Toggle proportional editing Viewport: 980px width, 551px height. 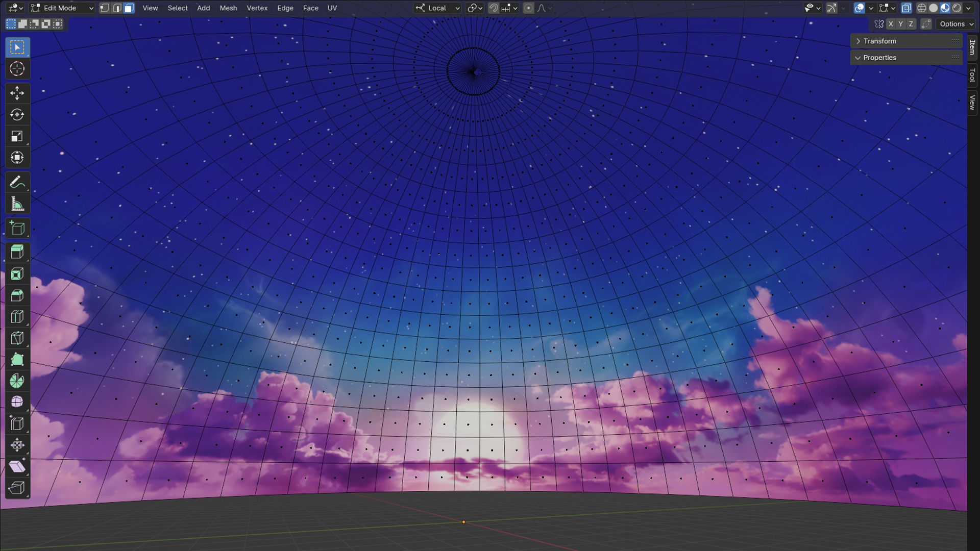(529, 8)
